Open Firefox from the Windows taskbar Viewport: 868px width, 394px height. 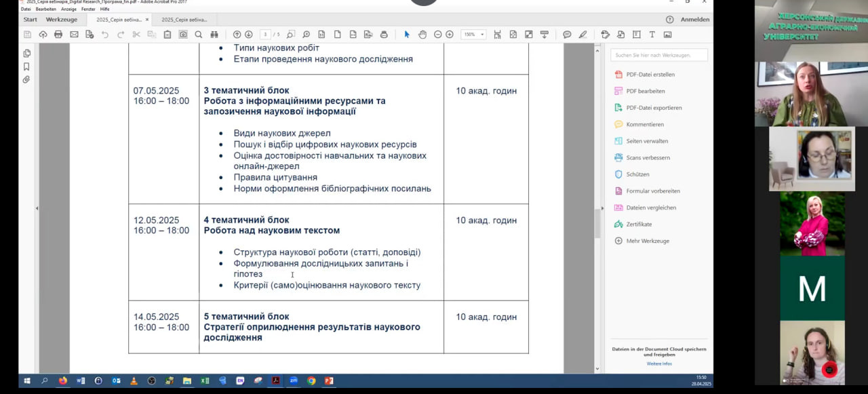point(63,381)
